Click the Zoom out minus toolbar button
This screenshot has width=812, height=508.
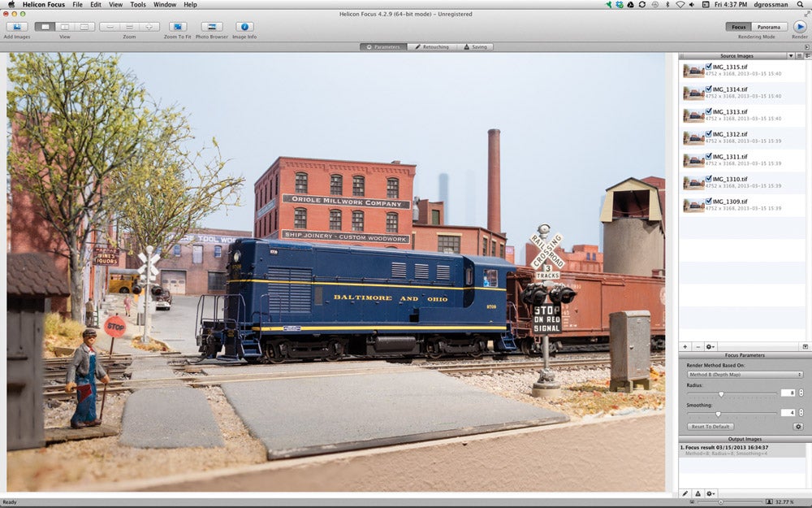(110, 27)
